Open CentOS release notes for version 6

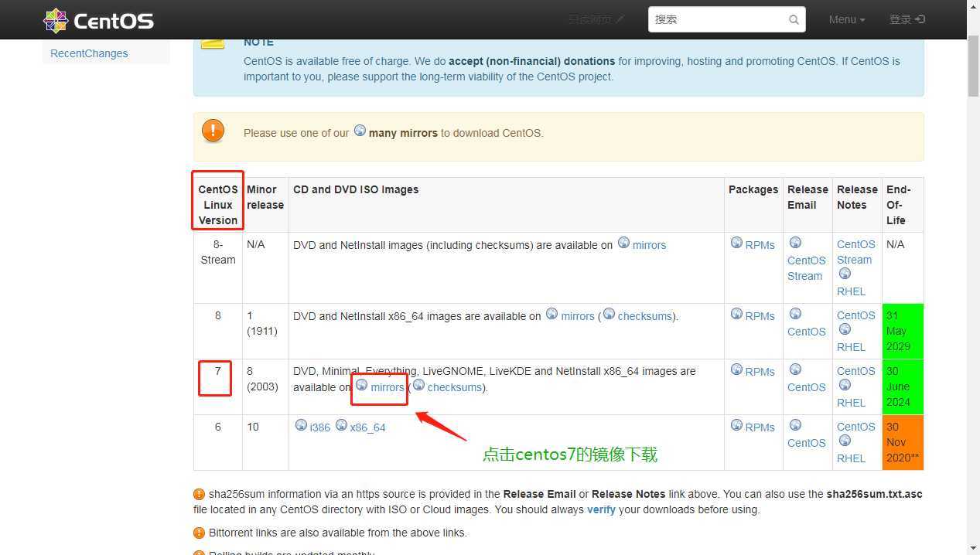coord(855,427)
